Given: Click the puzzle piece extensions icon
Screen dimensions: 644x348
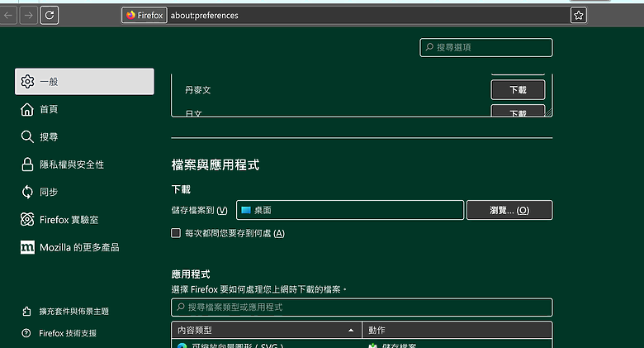Looking at the screenshot, I should coord(26,312).
